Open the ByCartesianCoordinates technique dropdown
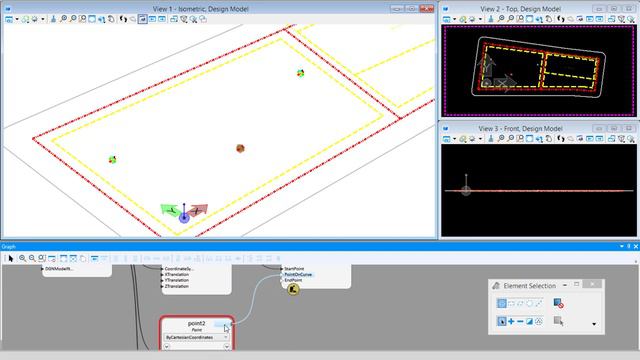Image resolution: width=640 pixels, height=360 pixels. tap(196, 338)
